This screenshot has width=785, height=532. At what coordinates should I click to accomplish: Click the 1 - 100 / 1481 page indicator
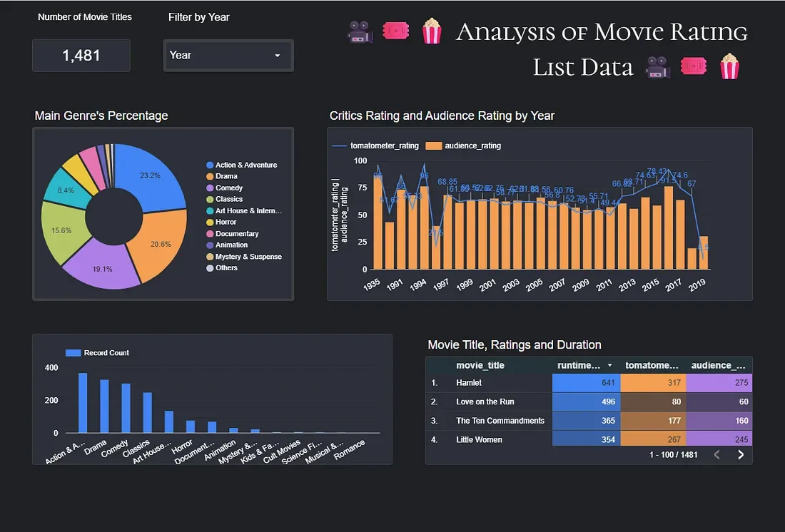pos(674,455)
